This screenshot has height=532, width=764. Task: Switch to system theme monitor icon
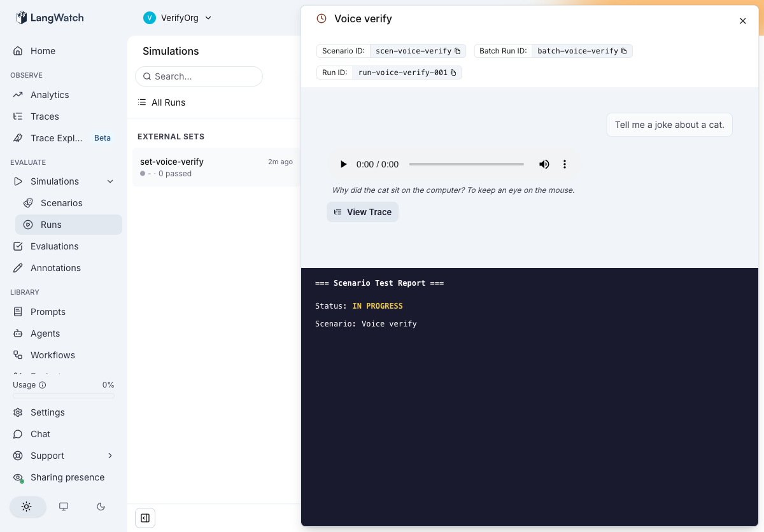pos(64,507)
